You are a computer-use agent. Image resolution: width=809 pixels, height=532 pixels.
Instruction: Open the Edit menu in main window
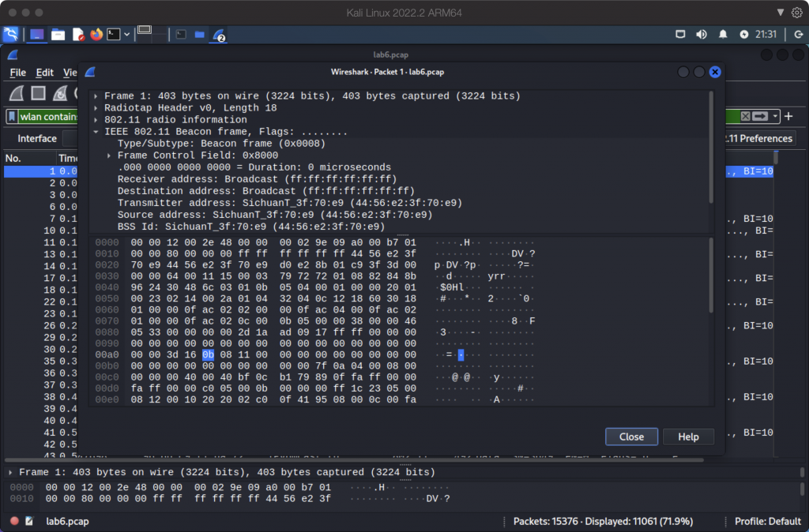[44, 73]
